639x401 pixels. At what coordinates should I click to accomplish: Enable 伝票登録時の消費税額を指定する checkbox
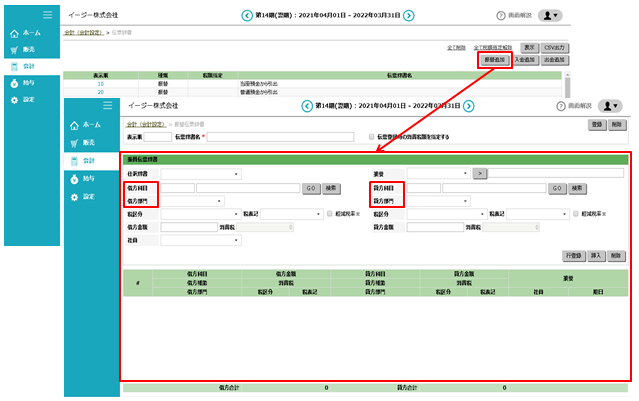pyautogui.click(x=372, y=137)
